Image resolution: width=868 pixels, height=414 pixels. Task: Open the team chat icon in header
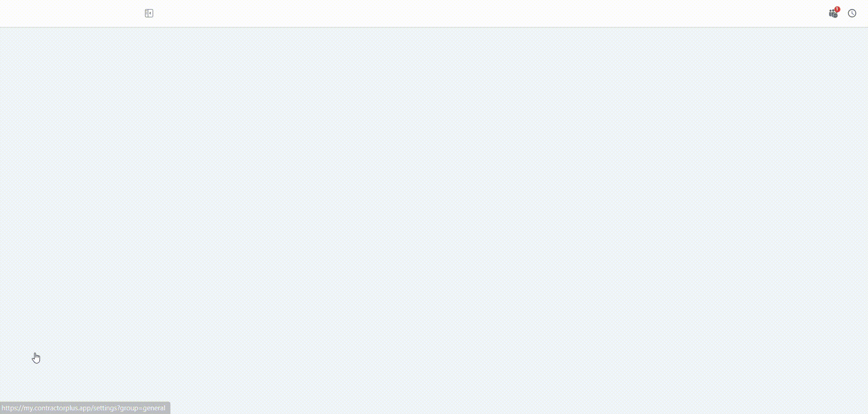point(833,14)
